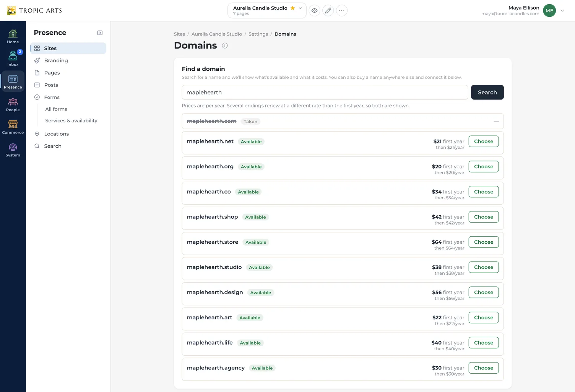
Task: Open the Inbox with two notifications
Action: [13, 59]
